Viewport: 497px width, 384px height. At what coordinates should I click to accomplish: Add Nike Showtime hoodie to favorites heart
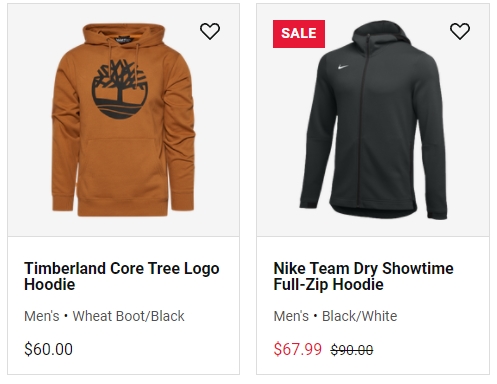point(460,31)
